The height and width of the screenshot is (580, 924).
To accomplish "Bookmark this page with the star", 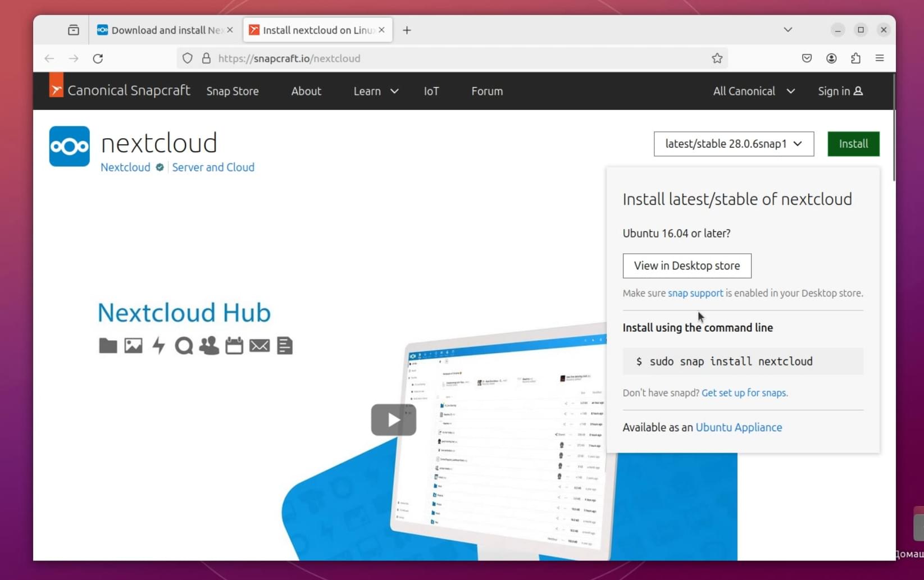I will [717, 58].
